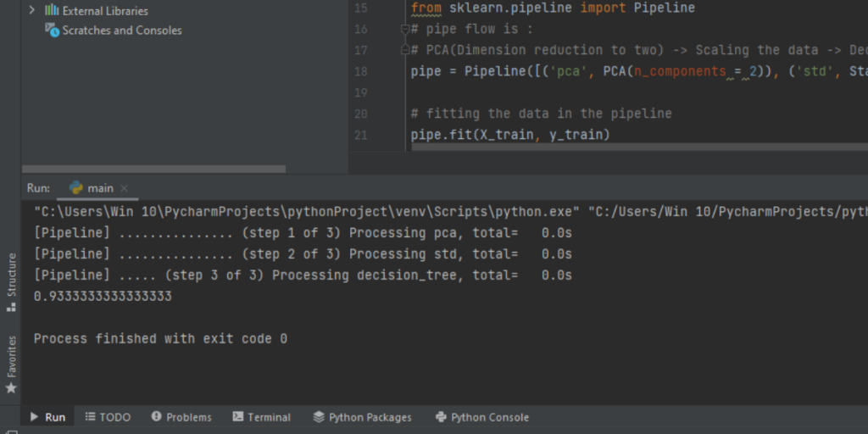This screenshot has height=434, width=868.
Task: Click 'Processing std' pipeline output line
Action: (x=303, y=254)
